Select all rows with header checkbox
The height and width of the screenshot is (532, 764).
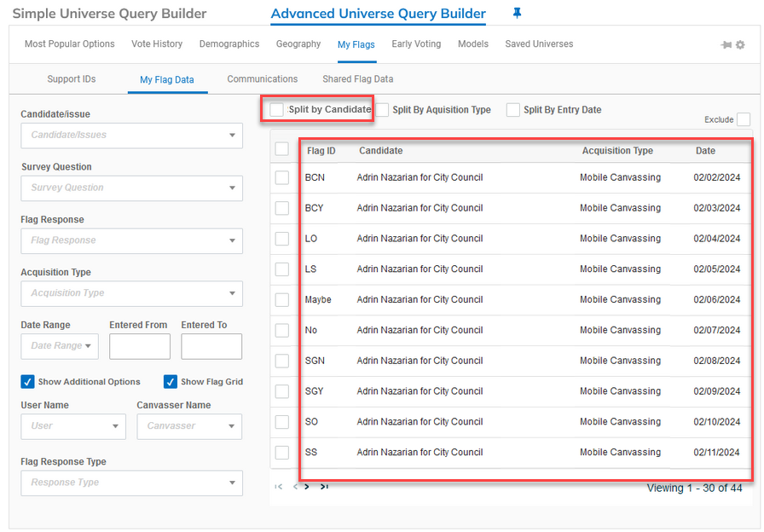(281, 148)
